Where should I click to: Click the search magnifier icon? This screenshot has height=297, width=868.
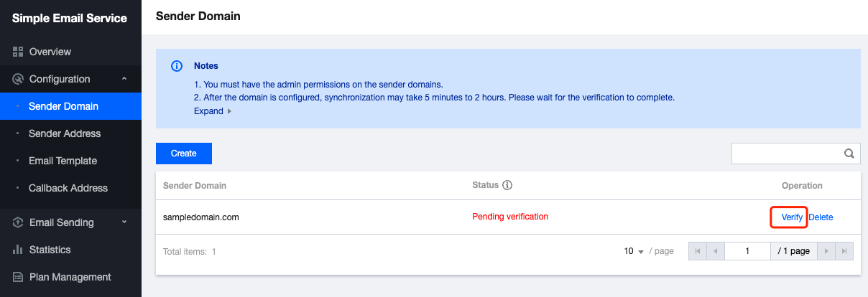pyautogui.click(x=849, y=154)
